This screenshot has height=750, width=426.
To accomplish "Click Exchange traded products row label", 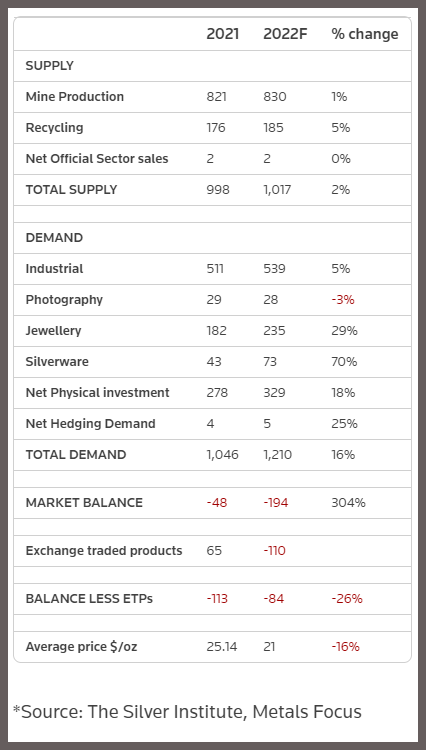I will point(104,551).
